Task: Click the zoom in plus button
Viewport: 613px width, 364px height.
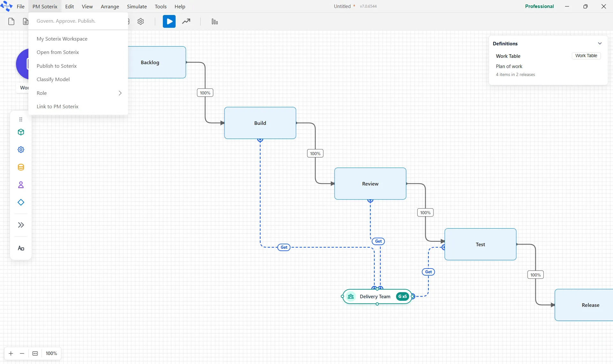Action: (11, 353)
